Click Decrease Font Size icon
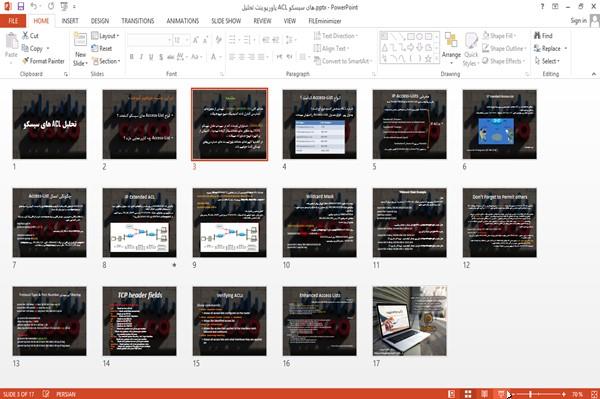 [x=205, y=40]
